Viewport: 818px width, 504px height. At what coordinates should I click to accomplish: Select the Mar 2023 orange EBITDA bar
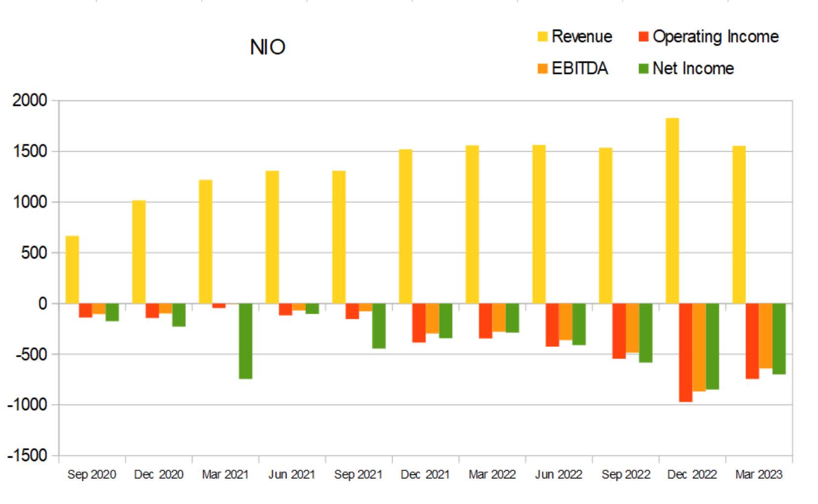[766, 336]
